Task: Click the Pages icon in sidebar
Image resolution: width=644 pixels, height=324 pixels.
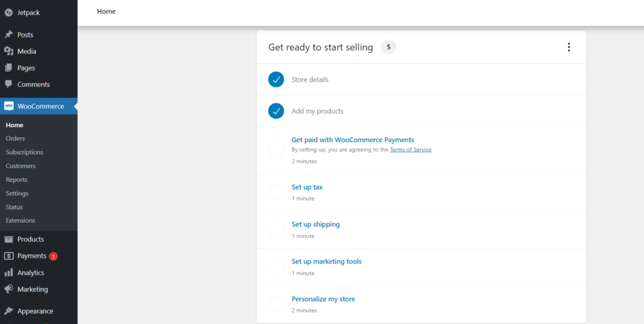Action: pyautogui.click(x=8, y=68)
